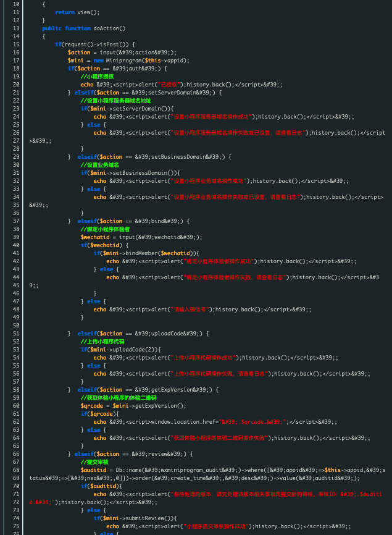The image size is (392, 535).
Task: Click the '绑定小程序体验者操作成功' string
Action: click(x=219, y=261)
